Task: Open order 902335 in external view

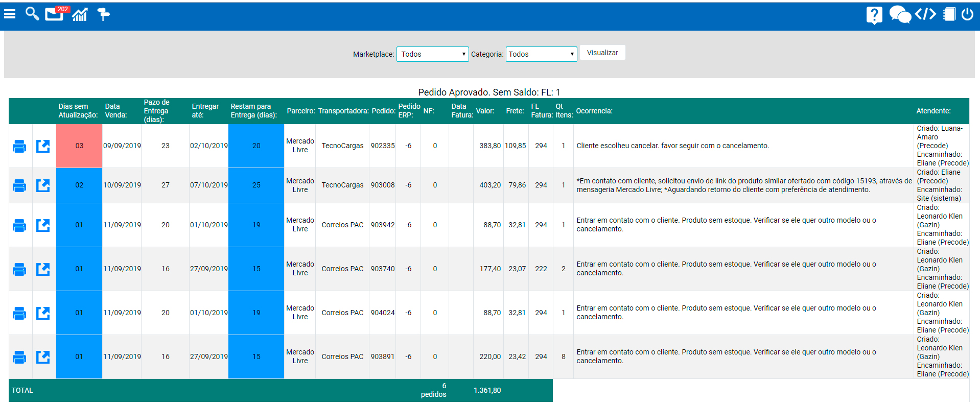Action: pos(43,146)
